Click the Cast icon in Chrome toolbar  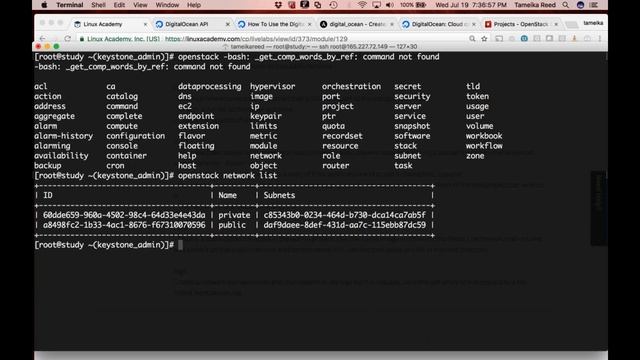pos(499,39)
